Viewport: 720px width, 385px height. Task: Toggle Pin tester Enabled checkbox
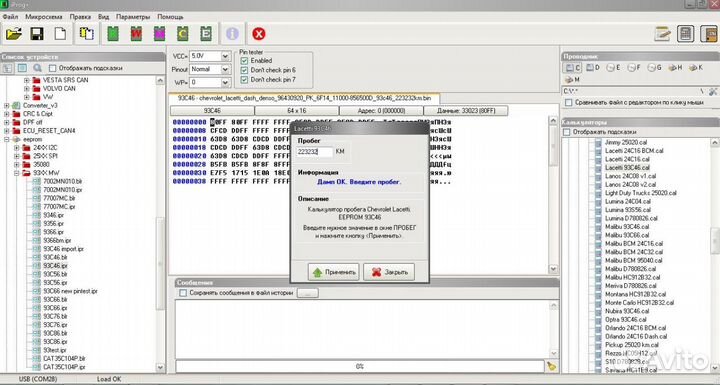244,61
